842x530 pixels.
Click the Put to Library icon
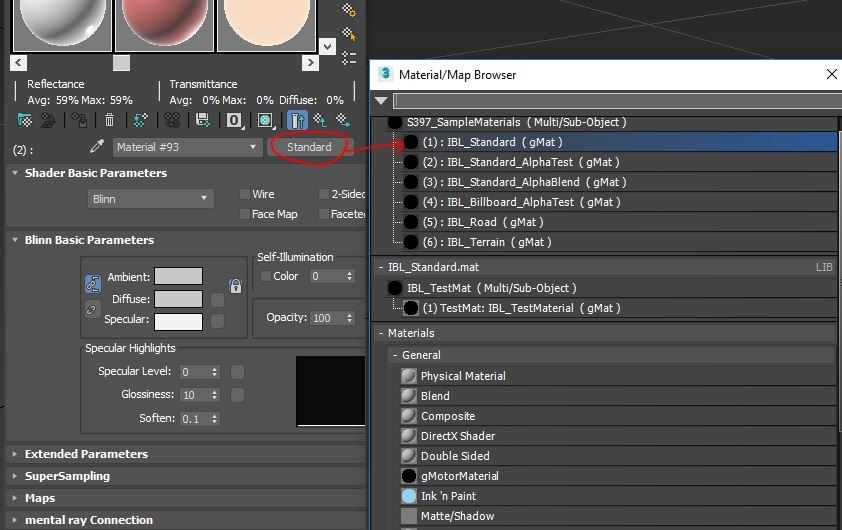pyautogui.click(x=202, y=120)
